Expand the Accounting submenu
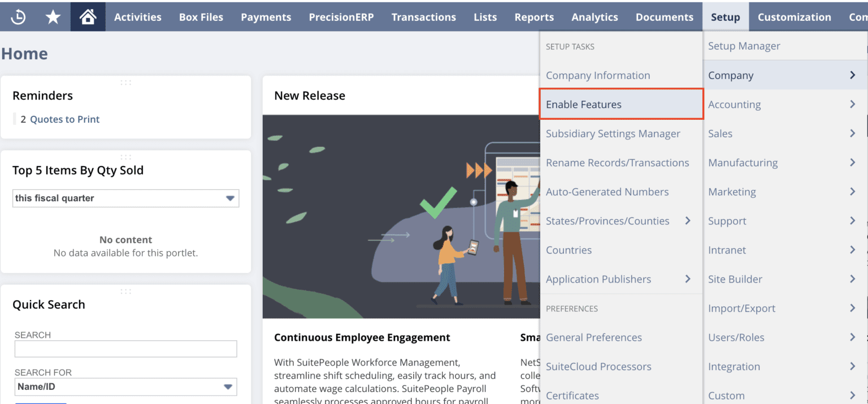 coord(853,104)
